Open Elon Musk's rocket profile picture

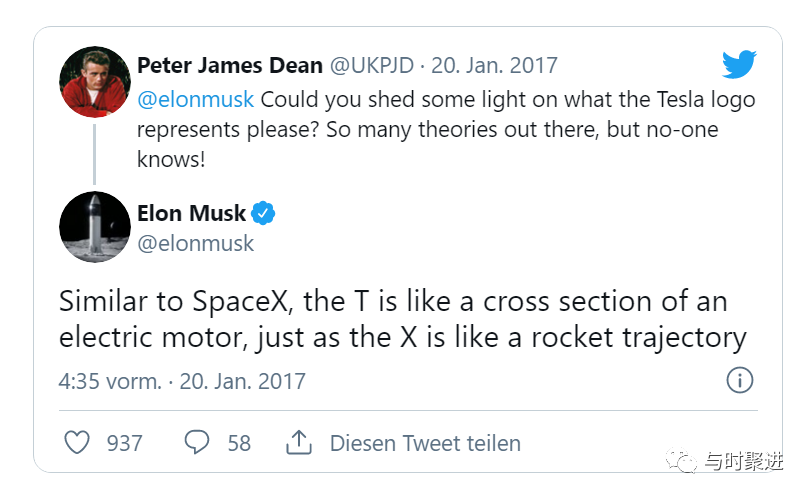[x=95, y=226]
